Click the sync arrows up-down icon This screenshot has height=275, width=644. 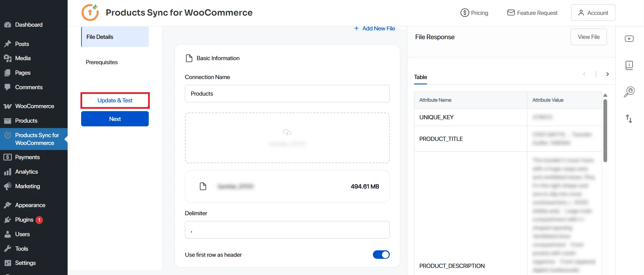629,119
